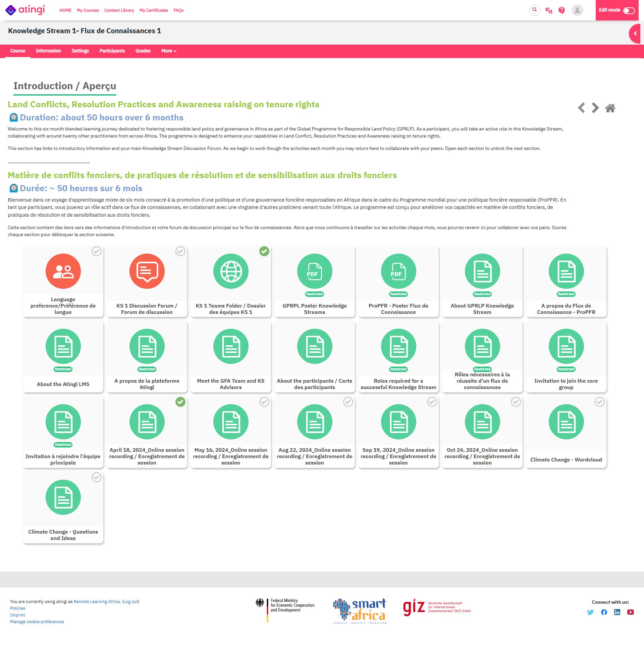Open My Certificates in navigation
This screenshot has height=646, width=644.
click(154, 10)
